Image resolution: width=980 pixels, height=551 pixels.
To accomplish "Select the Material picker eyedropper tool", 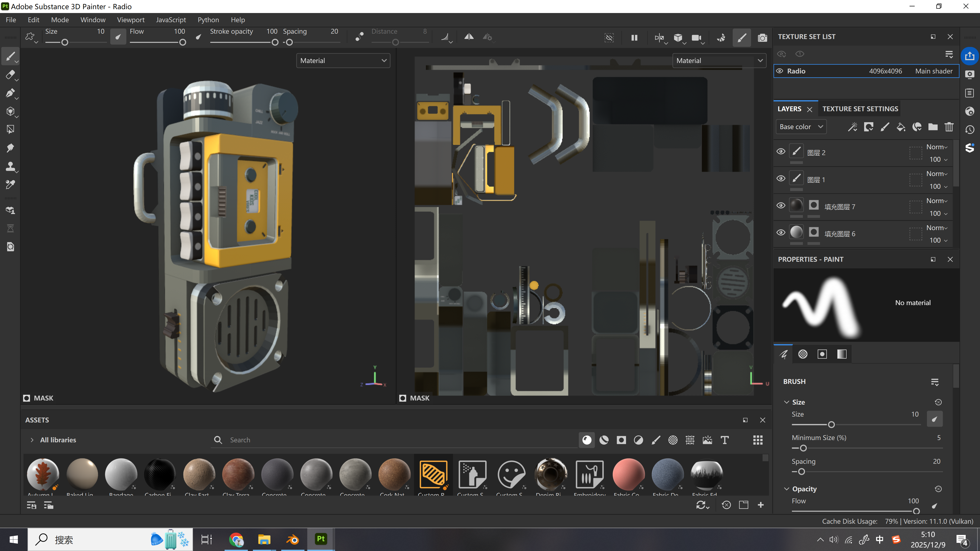I will pos(10,184).
